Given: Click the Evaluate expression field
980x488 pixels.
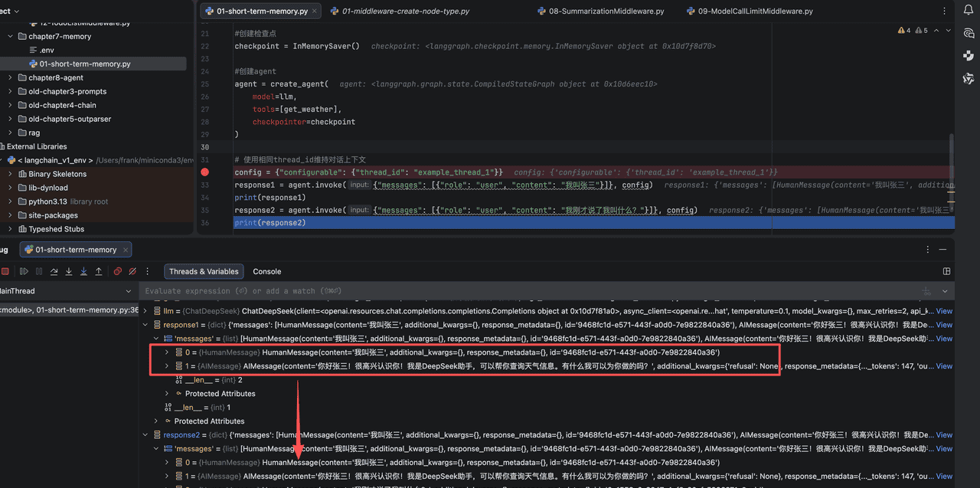Looking at the screenshot, I should click(x=306, y=290).
